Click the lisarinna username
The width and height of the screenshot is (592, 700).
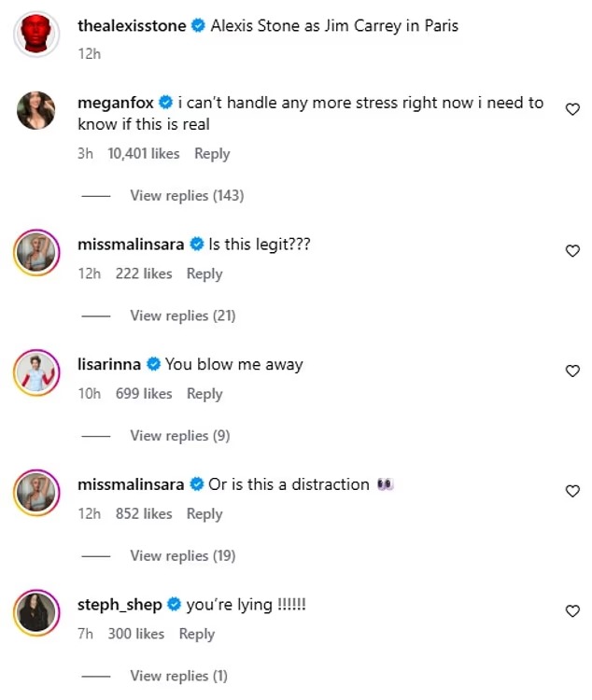tap(106, 365)
